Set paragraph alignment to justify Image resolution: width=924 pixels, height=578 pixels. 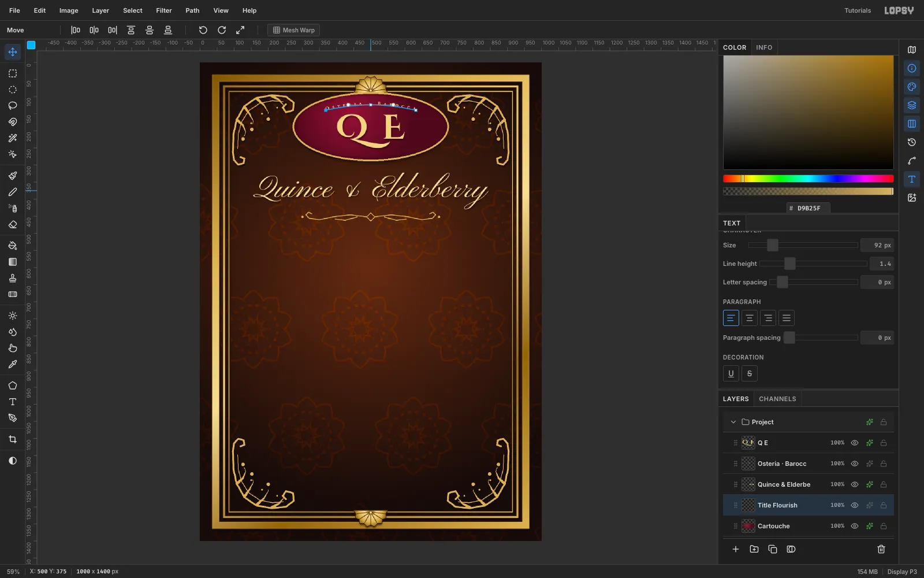tap(787, 318)
